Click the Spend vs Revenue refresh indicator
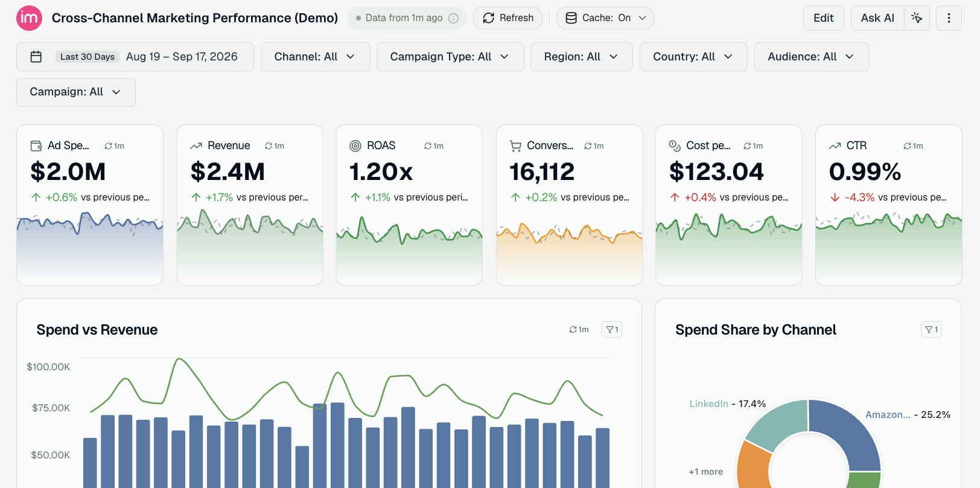Viewport: 980px width, 488px height. click(579, 330)
